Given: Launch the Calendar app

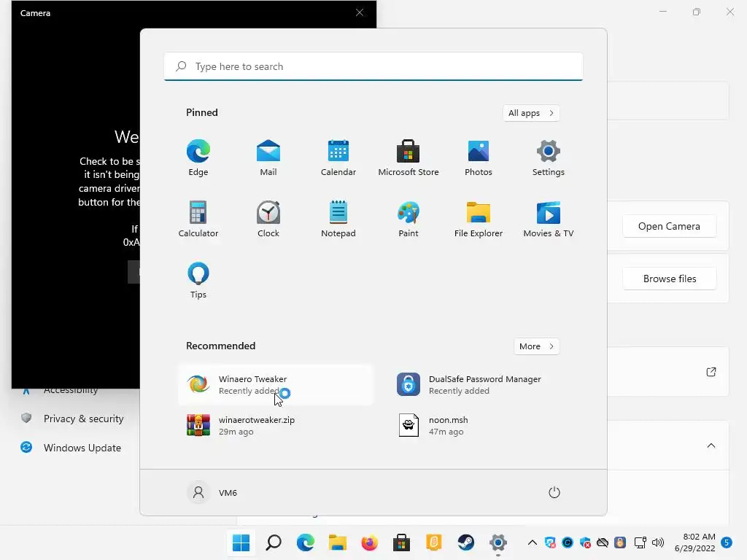Looking at the screenshot, I should pyautogui.click(x=338, y=157).
